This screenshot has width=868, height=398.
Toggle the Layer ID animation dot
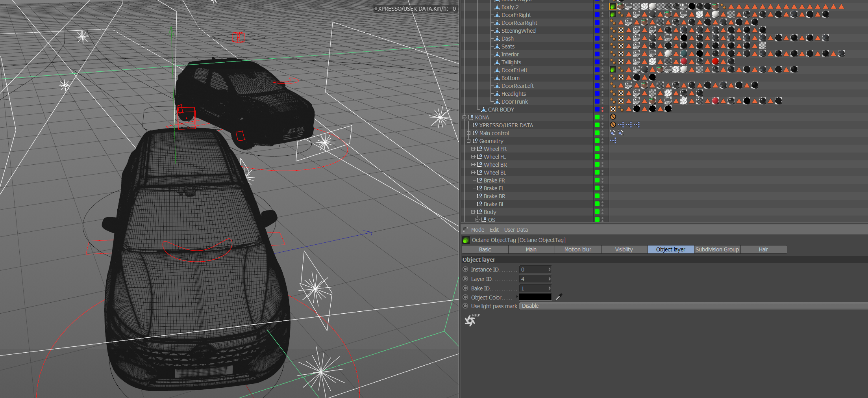(465, 279)
